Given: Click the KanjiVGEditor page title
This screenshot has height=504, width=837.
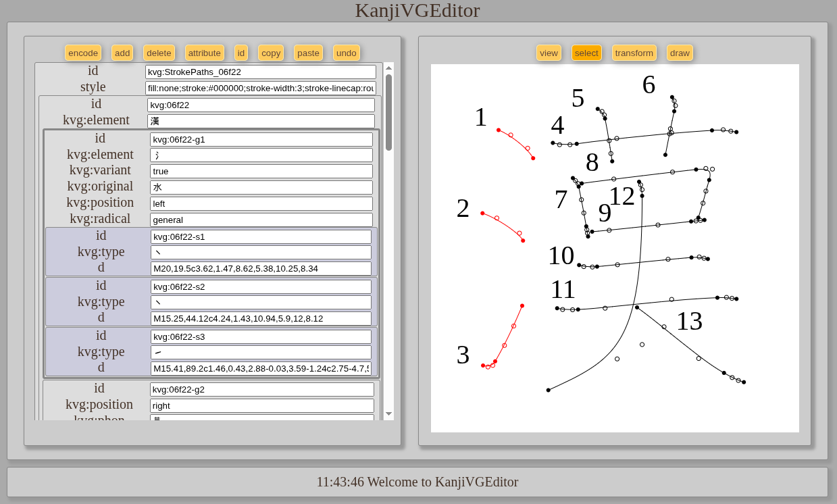Looking at the screenshot, I should click(417, 10).
